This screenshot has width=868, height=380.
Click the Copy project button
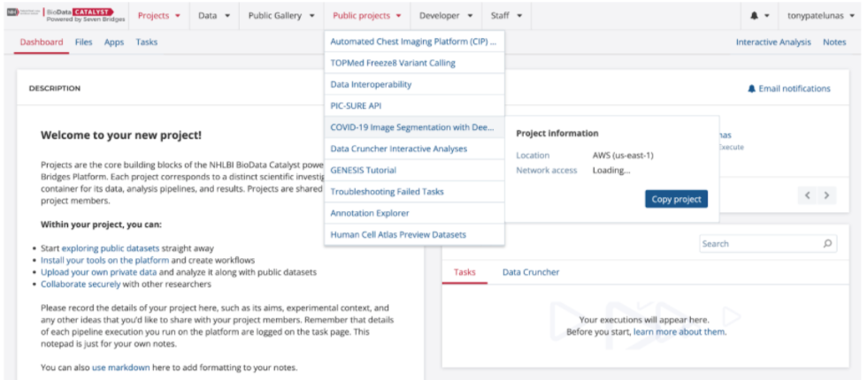coord(676,199)
